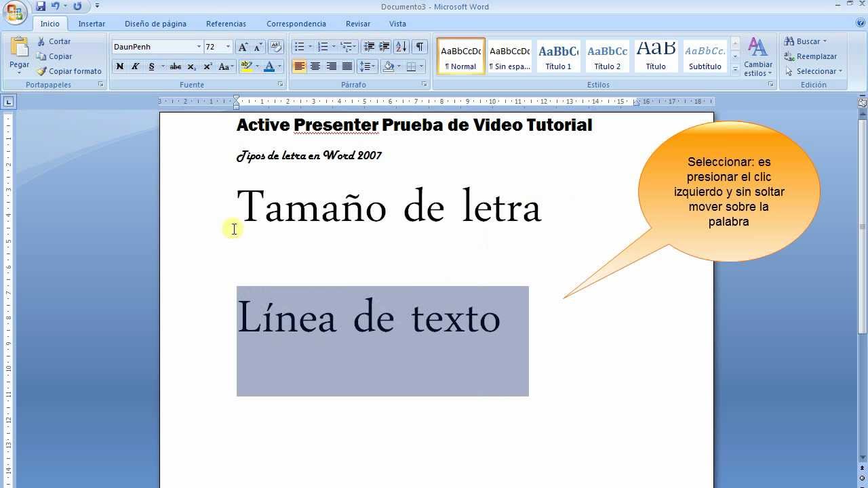The image size is (868, 488).
Task: Click the sort (A-Z) icon
Action: click(x=401, y=47)
